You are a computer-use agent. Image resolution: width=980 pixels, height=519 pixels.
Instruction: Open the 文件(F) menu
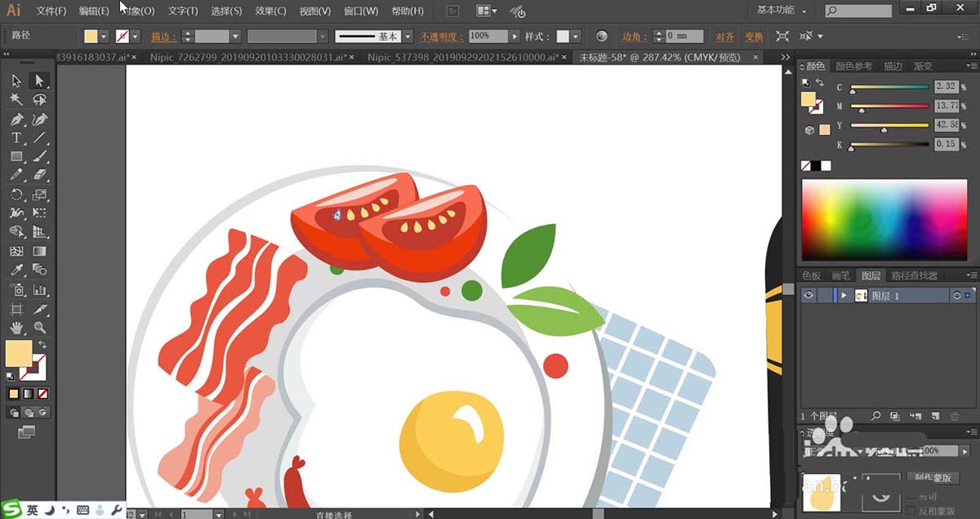click(51, 11)
